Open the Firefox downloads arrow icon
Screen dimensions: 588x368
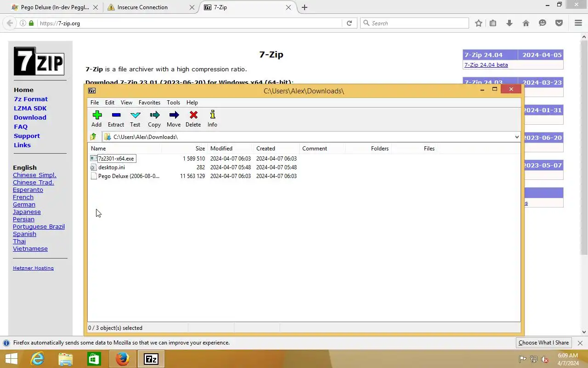509,23
